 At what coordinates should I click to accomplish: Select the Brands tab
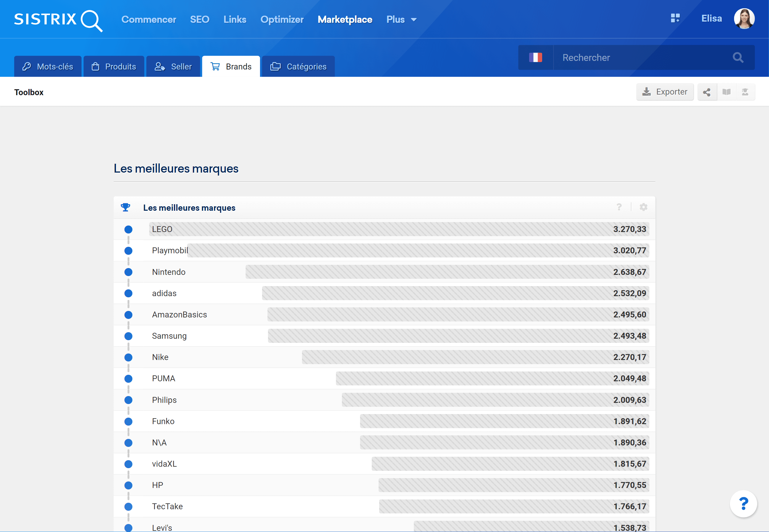(x=231, y=66)
